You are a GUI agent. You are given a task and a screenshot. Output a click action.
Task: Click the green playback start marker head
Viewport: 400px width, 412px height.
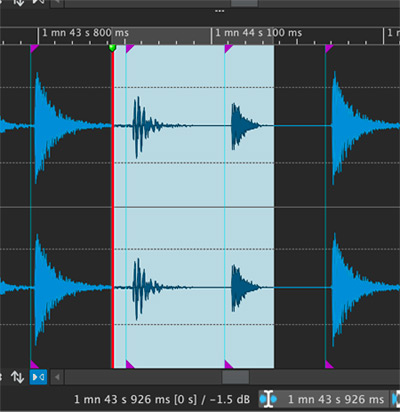pyautogui.click(x=112, y=48)
